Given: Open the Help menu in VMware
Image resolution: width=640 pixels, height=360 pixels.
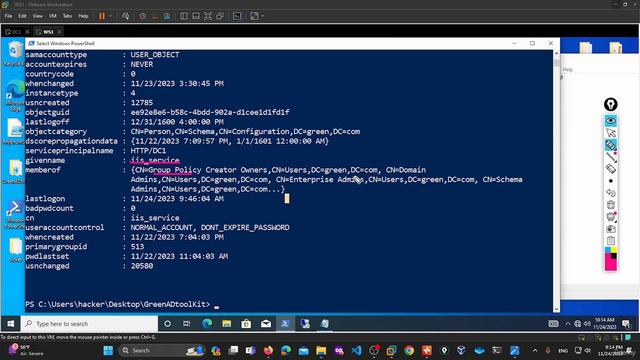Looking at the screenshot, I should click(x=83, y=16).
